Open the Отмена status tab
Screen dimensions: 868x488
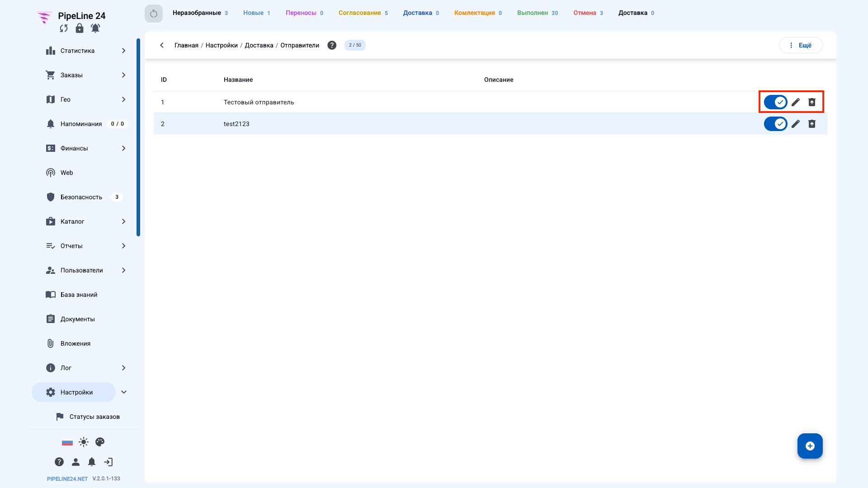point(588,13)
